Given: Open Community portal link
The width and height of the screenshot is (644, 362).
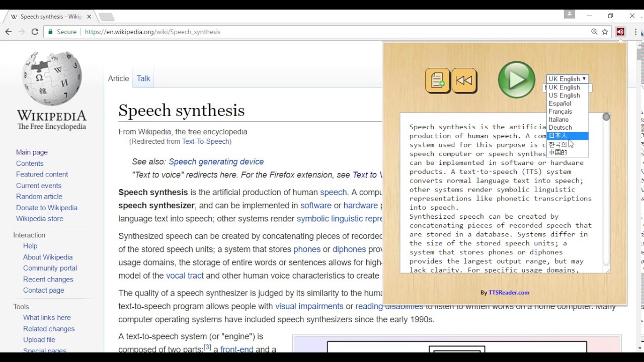Looking at the screenshot, I should [50, 268].
